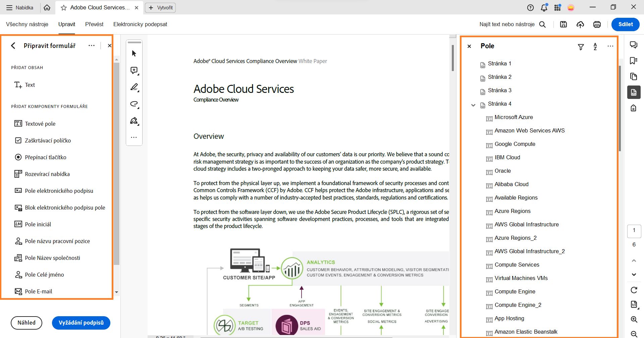Image resolution: width=644 pixels, height=338 pixels.
Task: Click the Vytvořit new tab button
Action: pos(160,8)
